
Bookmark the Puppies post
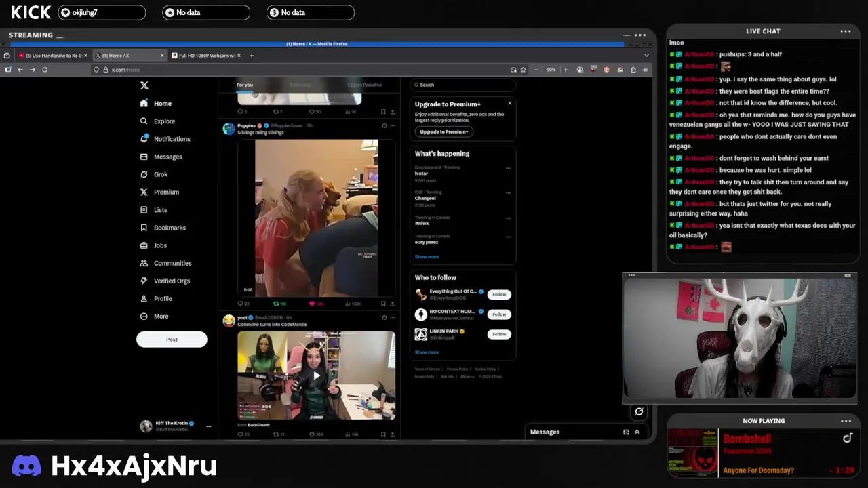tap(383, 304)
